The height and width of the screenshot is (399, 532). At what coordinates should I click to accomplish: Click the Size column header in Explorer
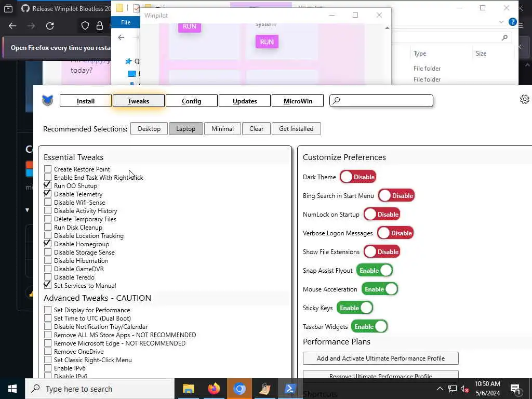coord(481,54)
